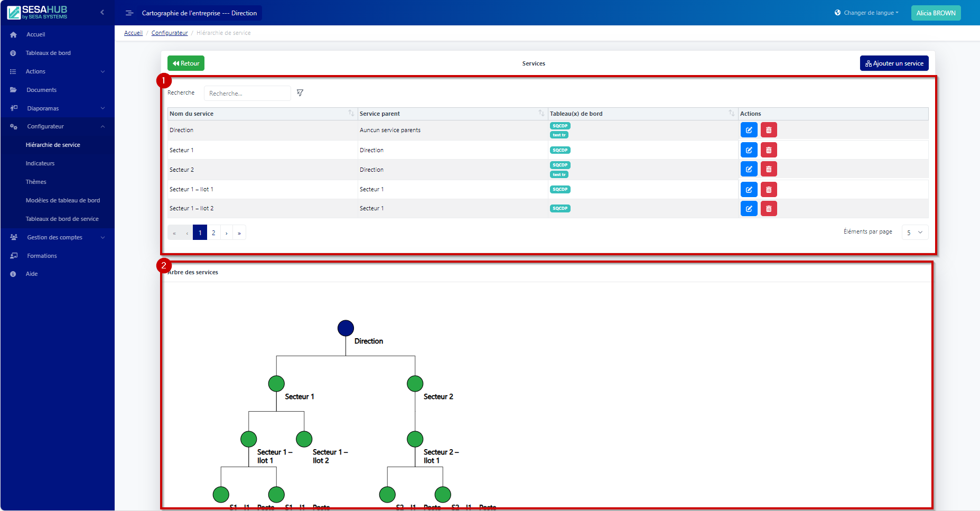Click the Recherche search field
This screenshot has height=511, width=980.
coord(247,94)
